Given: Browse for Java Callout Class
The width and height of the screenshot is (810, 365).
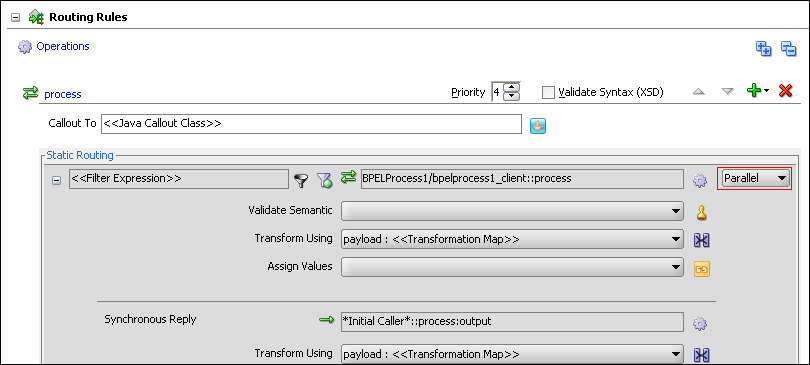Looking at the screenshot, I should click(538, 125).
